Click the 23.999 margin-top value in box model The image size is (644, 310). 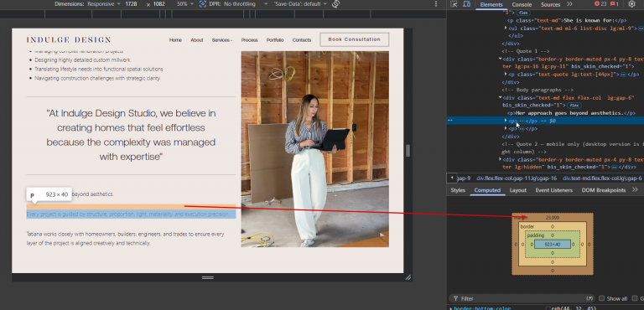click(x=553, y=217)
